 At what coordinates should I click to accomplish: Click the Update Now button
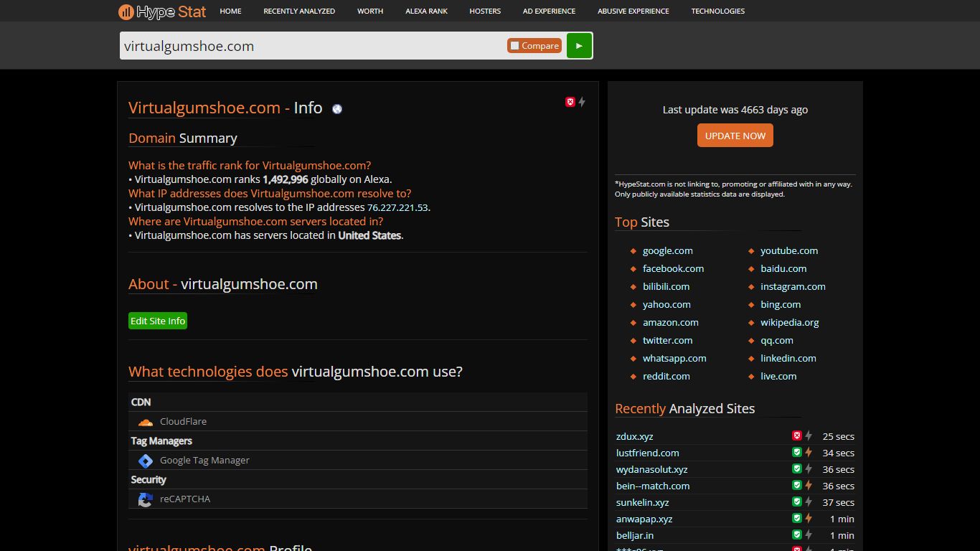point(735,136)
